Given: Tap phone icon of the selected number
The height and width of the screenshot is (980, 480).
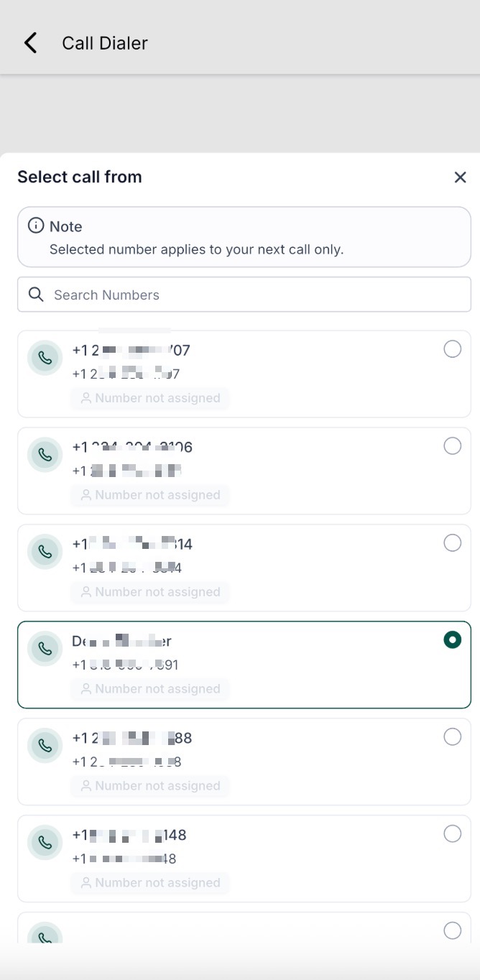Looking at the screenshot, I should point(45,649).
